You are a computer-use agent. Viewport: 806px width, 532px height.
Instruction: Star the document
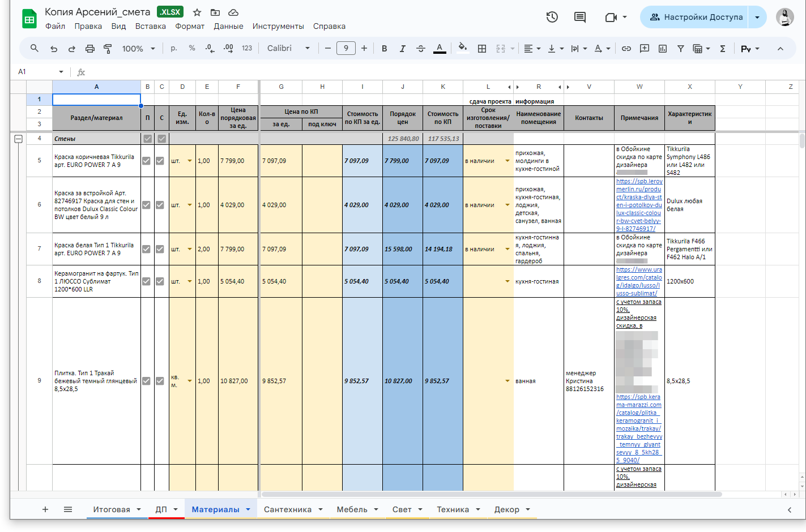pyautogui.click(x=197, y=12)
